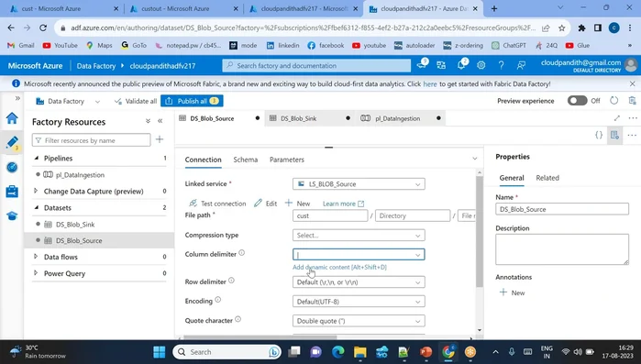Select the Connection tab
Viewport: 641px width, 364px height.
[204, 160]
